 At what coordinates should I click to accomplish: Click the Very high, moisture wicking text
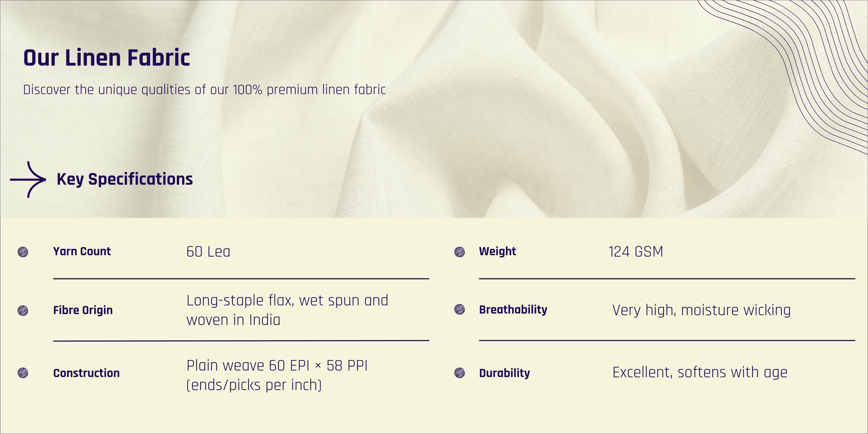pyautogui.click(x=701, y=310)
